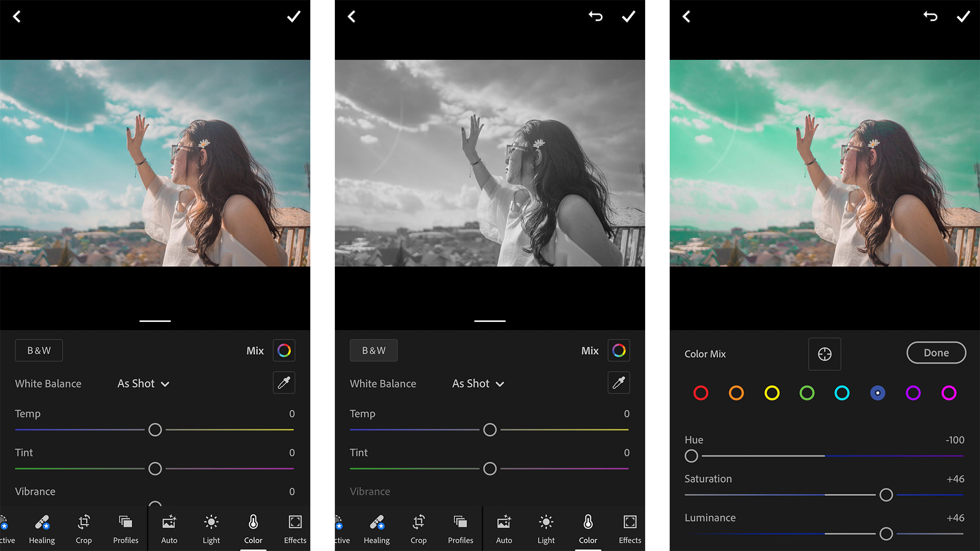Viewport: 980px width, 551px height.
Task: Toggle the blue color channel selector
Action: pos(878,393)
